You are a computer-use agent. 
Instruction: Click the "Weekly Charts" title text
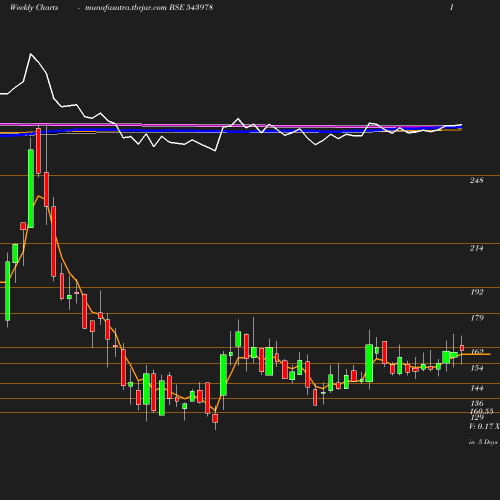34,8
